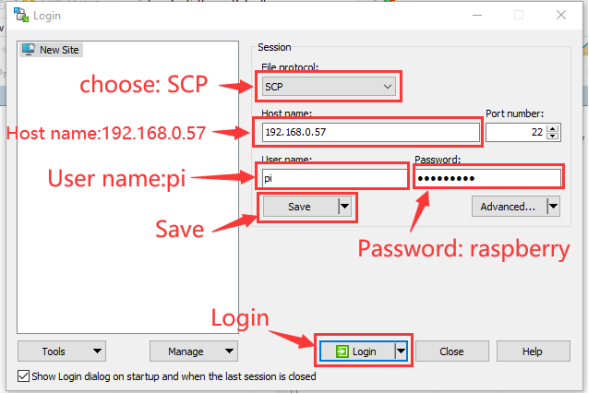
Task: Click the WinSCP icon in title bar
Action: pos(21,15)
